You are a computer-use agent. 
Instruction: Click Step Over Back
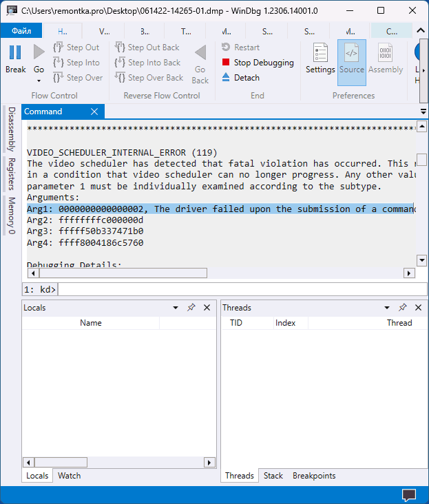click(x=149, y=78)
